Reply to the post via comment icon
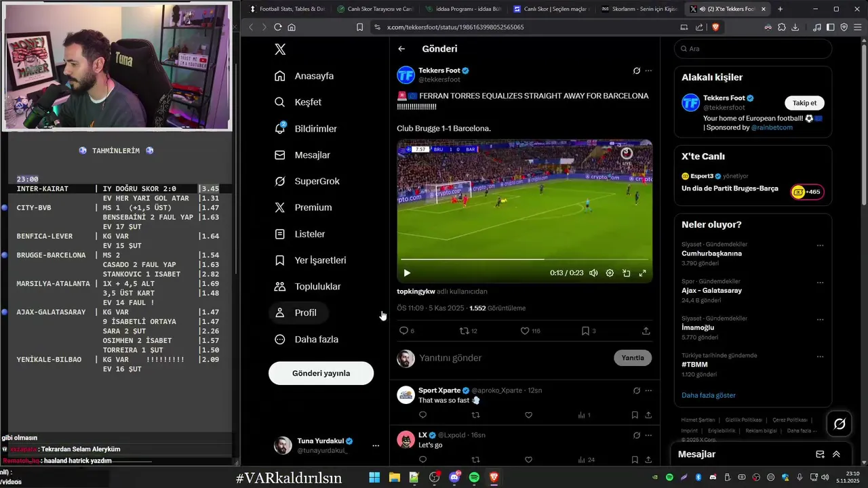868x488 pixels. [x=403, y=331]
